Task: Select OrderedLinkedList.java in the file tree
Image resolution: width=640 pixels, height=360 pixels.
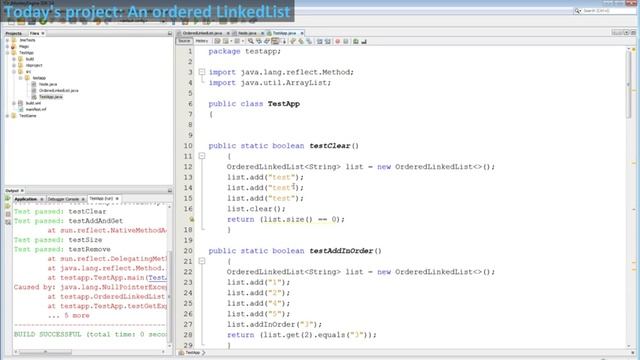Action: [58, 91]
